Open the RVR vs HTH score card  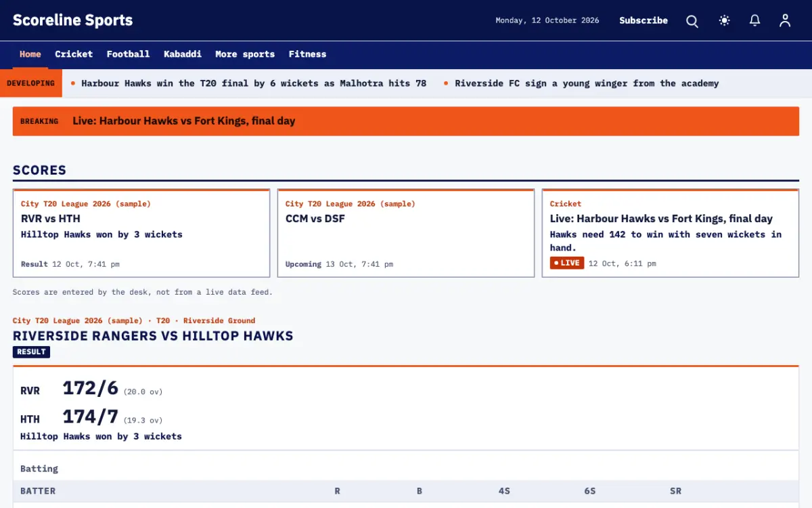141,233
